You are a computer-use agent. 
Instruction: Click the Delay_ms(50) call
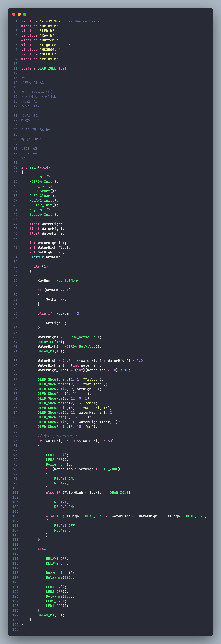click(51, 615)
